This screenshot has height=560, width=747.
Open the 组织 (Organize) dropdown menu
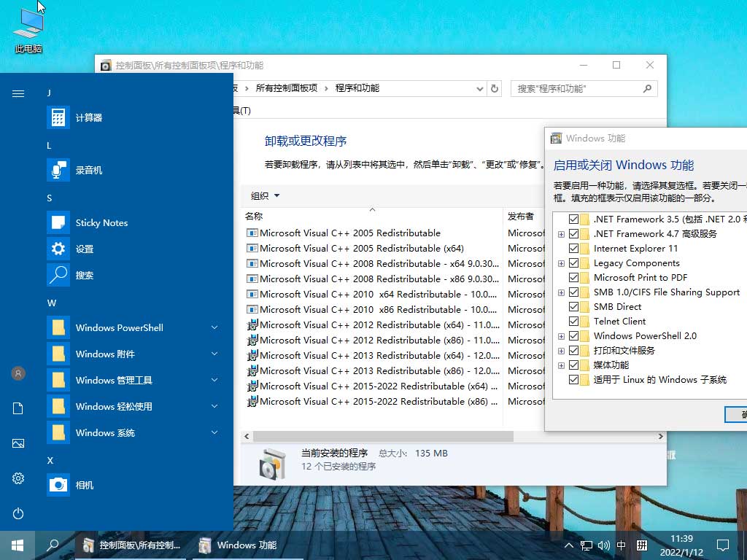point(265,195)
